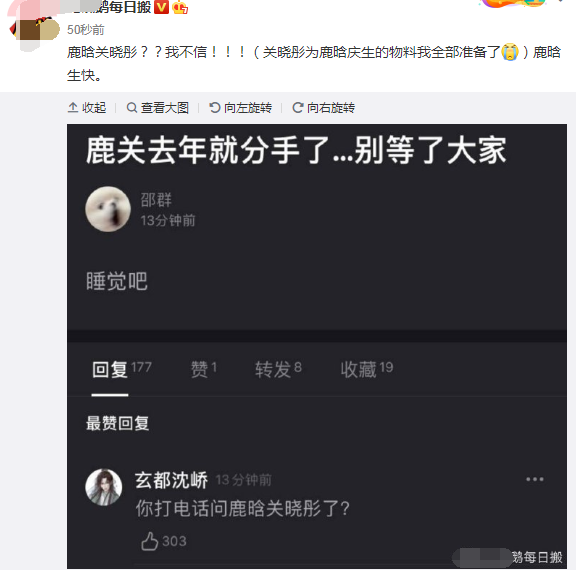Switch to the 回复 177 tab
Image resolution: width=576 pixels, height=570 pixels.
tap(122, 369)
